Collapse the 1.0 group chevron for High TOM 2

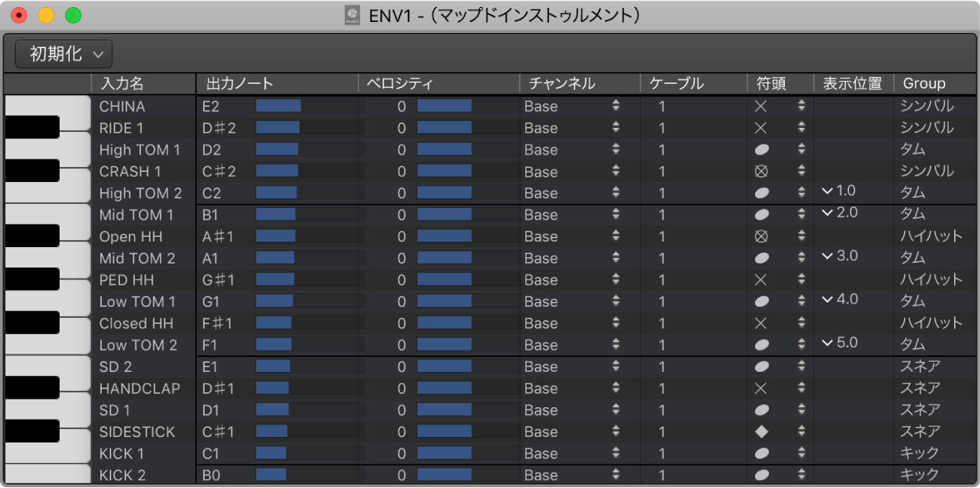(x=827, y=191)
